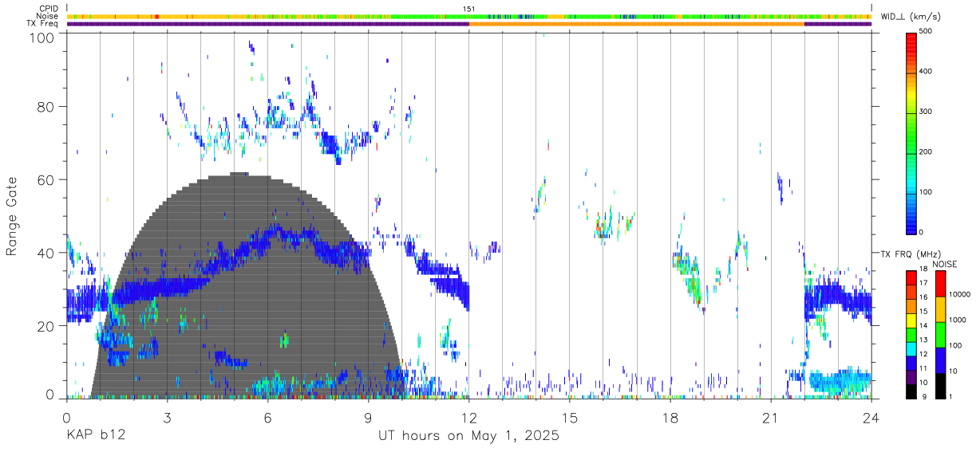
Task: Click cyan 12–13 MHz segment of TX FRQ bar
Action: click(x=911, y=348)
